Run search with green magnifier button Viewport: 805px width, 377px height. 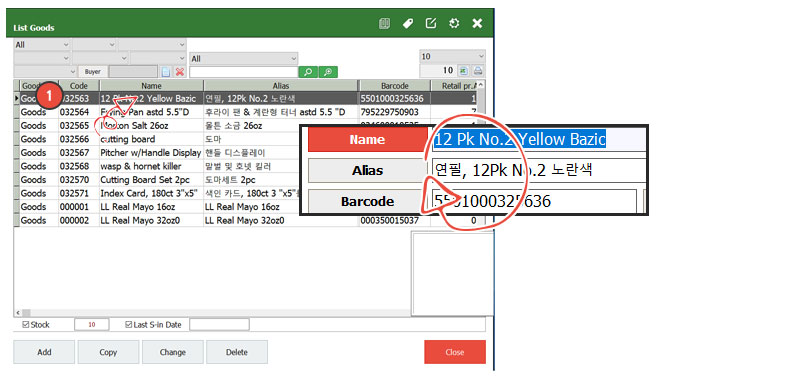point(308,72)
